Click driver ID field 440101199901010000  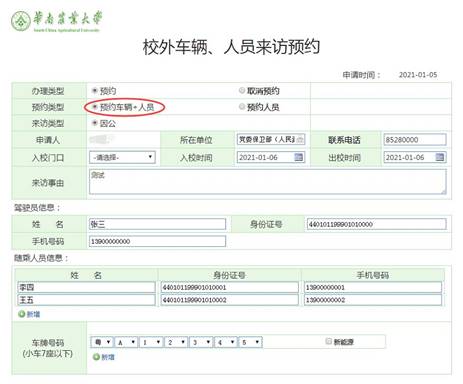point(376,224)
